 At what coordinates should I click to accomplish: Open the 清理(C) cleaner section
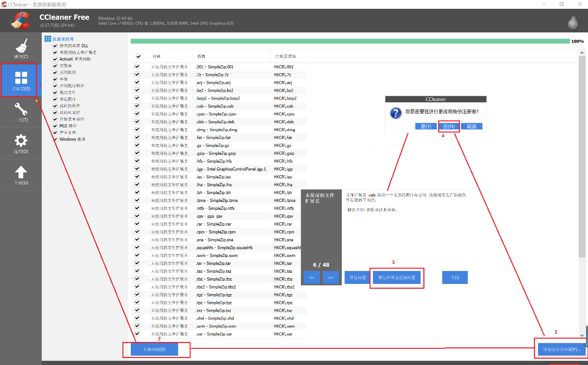click(x=21, y=49)
